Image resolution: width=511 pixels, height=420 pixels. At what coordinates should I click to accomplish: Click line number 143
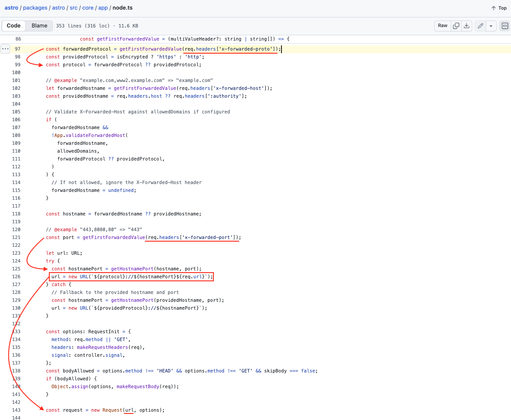(17, 410)
